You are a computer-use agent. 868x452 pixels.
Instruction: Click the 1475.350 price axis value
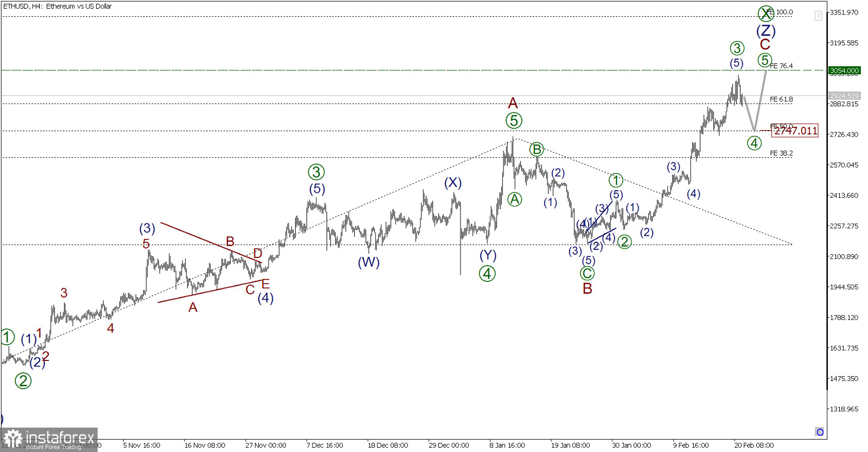(x=844, y=379)
